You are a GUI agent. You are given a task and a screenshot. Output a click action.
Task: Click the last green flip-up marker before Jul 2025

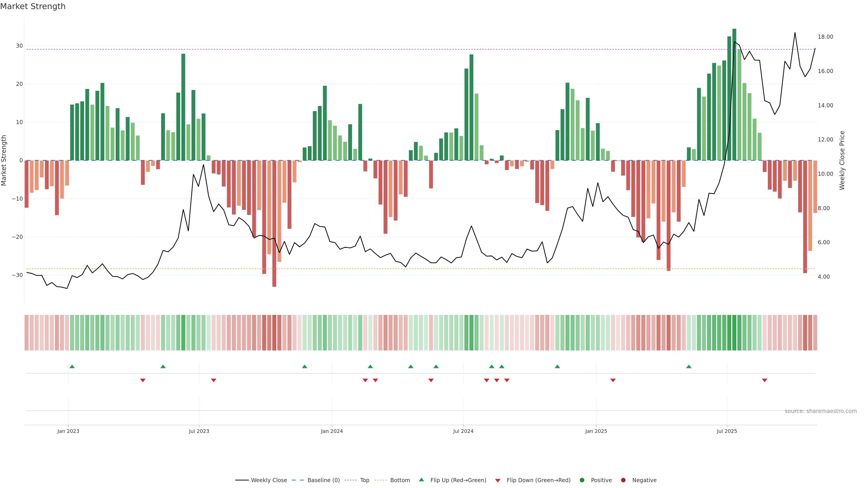[x=689, y=366]
